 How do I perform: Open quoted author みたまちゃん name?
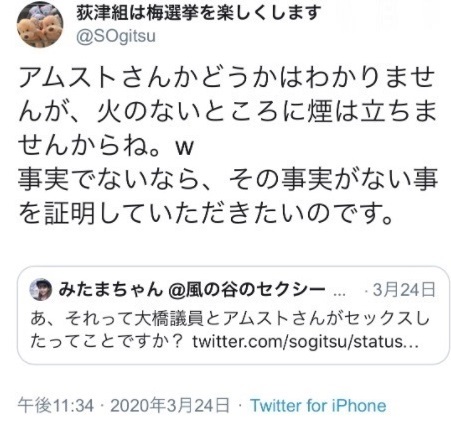click(110, 289)
